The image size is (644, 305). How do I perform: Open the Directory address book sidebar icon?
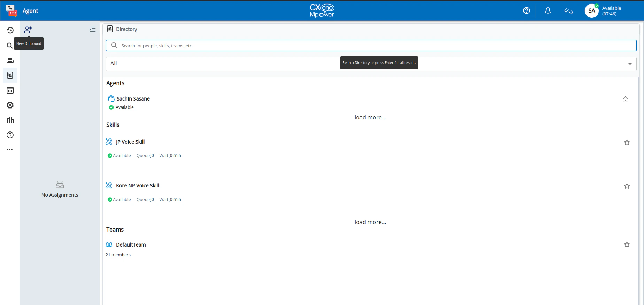[x=10, y=75]
